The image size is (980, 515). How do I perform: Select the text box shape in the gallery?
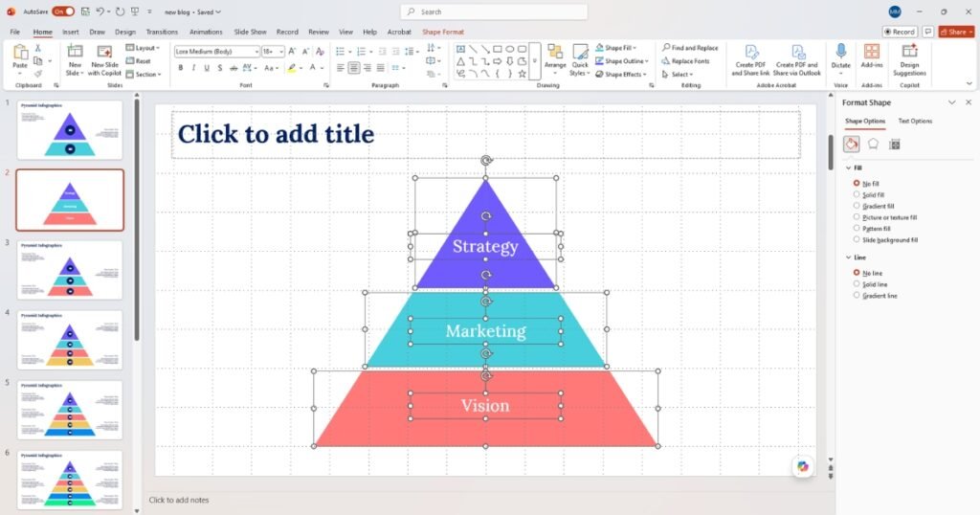tap(460, 49)
